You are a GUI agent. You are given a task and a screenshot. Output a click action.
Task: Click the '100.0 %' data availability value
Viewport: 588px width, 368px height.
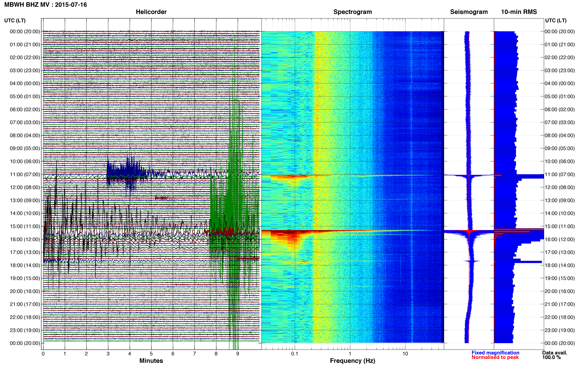click(x=551, y=357)
